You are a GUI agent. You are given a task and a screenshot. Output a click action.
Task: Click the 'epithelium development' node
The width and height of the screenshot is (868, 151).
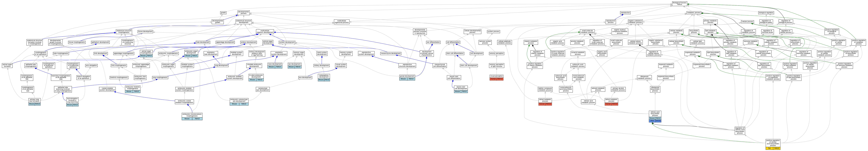100,42
